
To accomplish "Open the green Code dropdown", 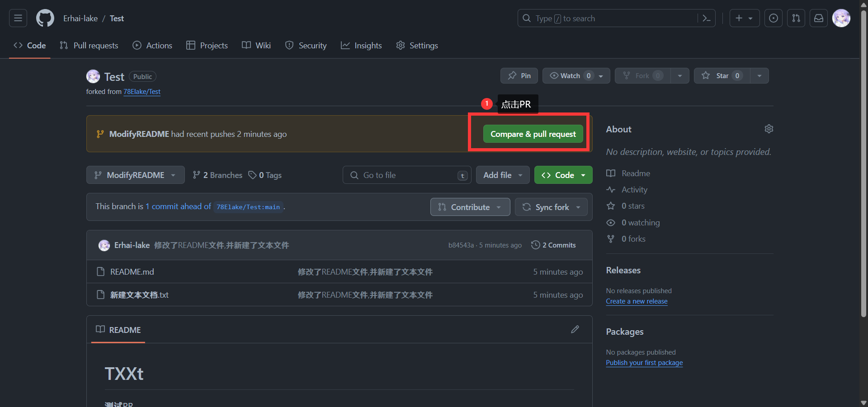I will pyautogui.click(x=563, y=175).
